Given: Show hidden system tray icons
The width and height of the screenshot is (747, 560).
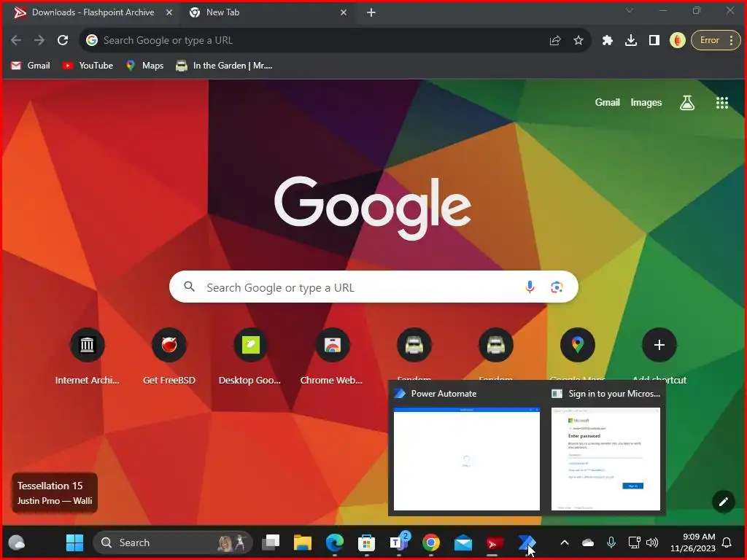Looking at the screenshot, I should (x=564, y=542).
